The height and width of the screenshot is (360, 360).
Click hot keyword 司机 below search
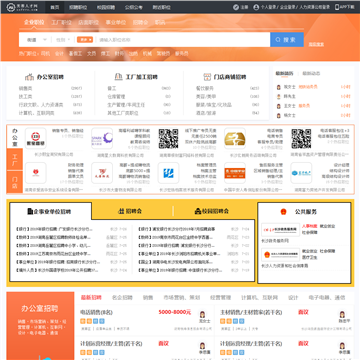[x=45, y=53]
